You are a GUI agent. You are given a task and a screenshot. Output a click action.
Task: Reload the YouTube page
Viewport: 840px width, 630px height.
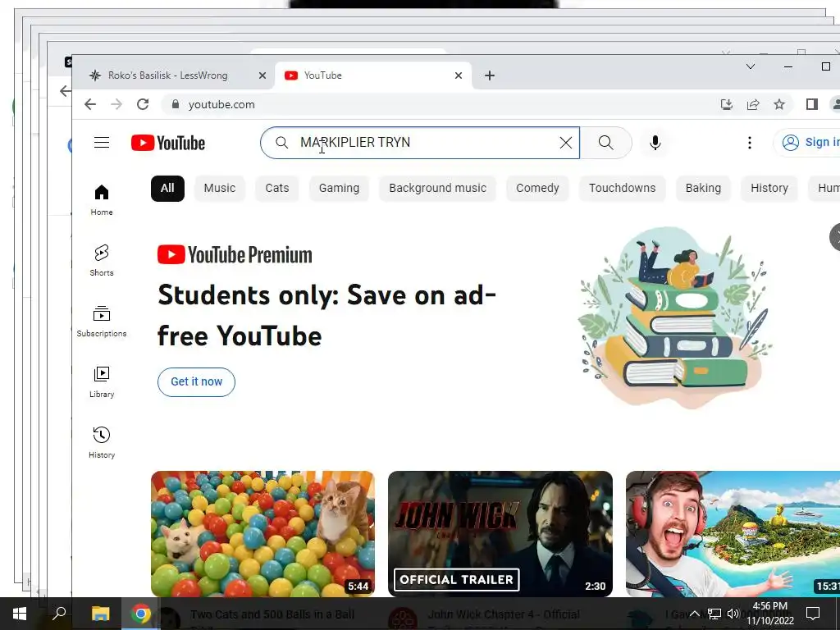[143, 104]
